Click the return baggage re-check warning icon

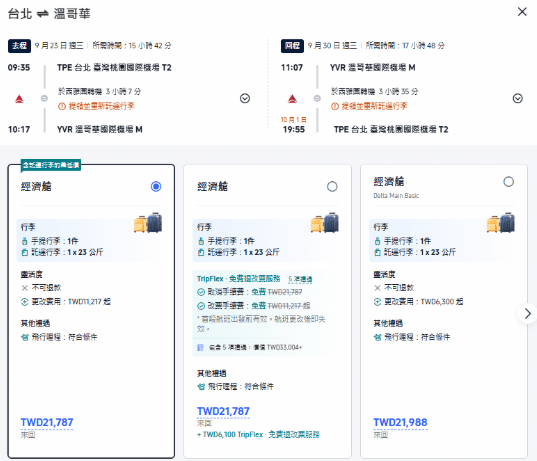(x=335, y=107)
